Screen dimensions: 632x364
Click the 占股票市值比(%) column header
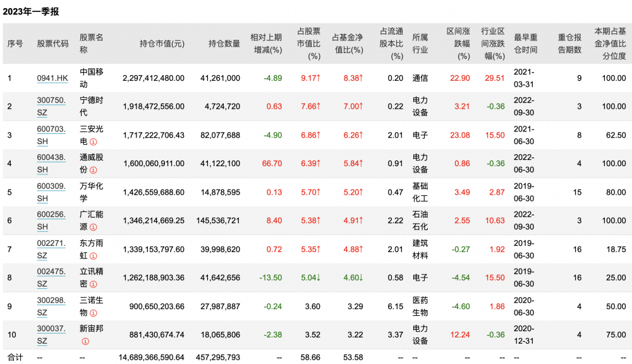[x=309, y=44]
